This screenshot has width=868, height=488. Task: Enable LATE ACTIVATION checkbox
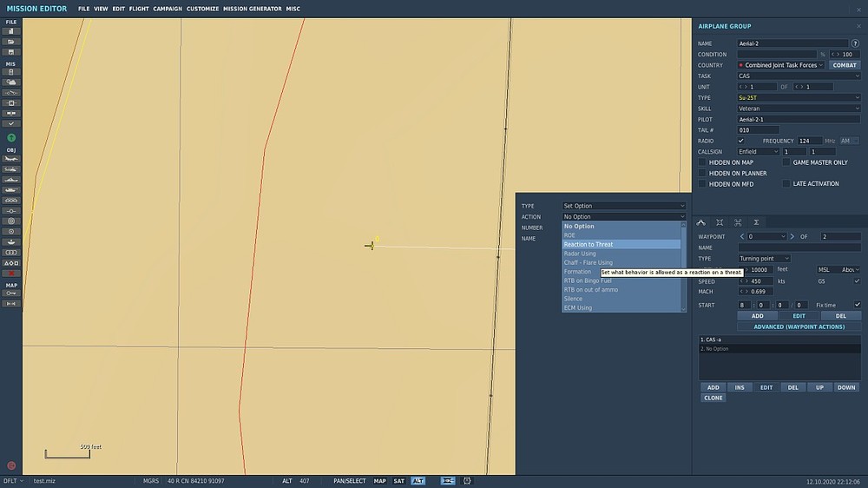pos(786,183)
